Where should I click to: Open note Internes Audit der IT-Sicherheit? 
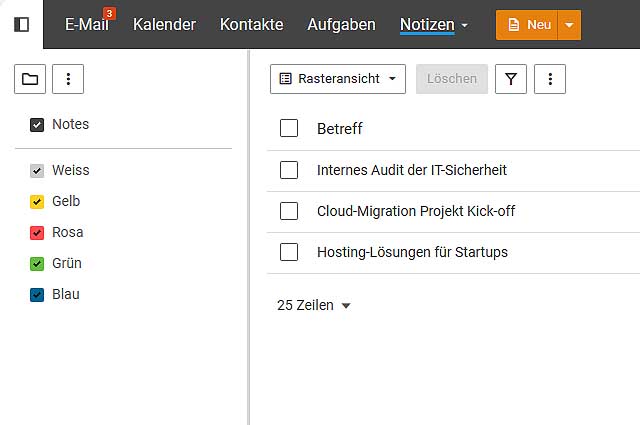click(412, 170)
